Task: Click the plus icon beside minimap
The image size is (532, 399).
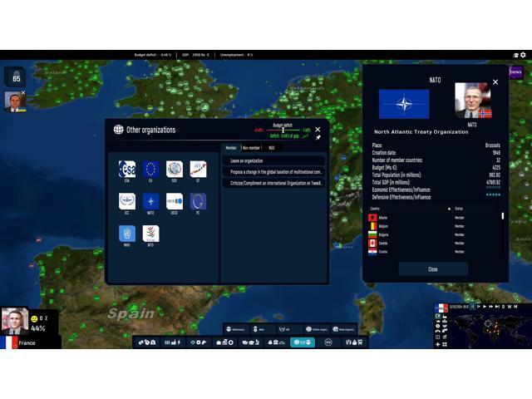Action: [x=438, y=344]
